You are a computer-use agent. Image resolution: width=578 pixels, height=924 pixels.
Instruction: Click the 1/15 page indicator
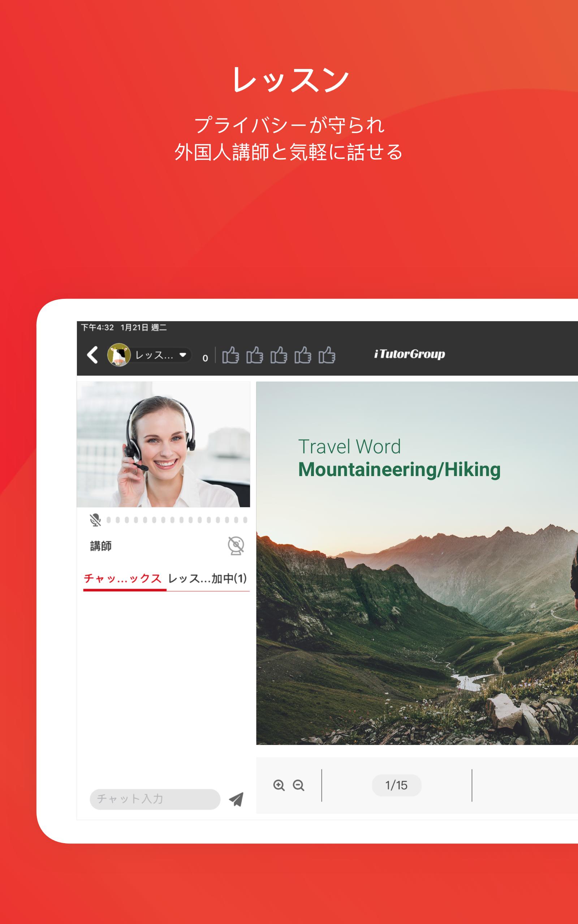click(x=396, y=785)
